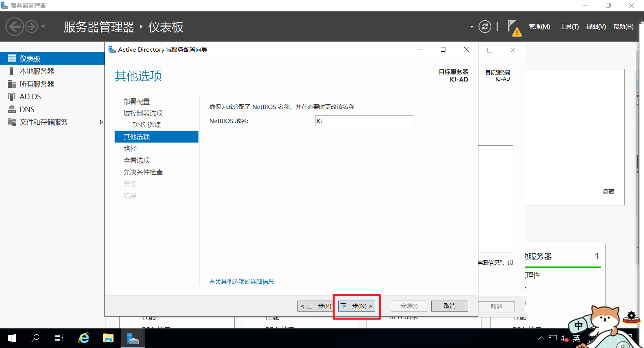Click the NetBIOS 域名 input field
The image size is (644, 348).
[364, 121]
